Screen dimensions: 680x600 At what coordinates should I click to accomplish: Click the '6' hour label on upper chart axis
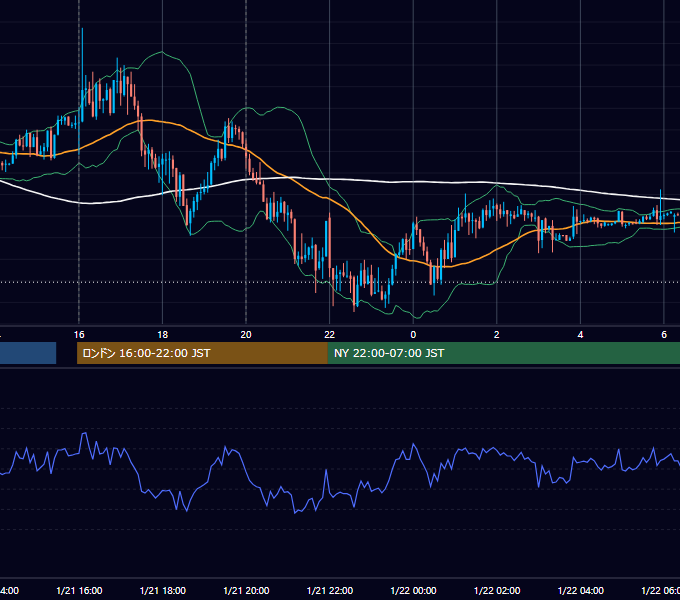(664, 335)
